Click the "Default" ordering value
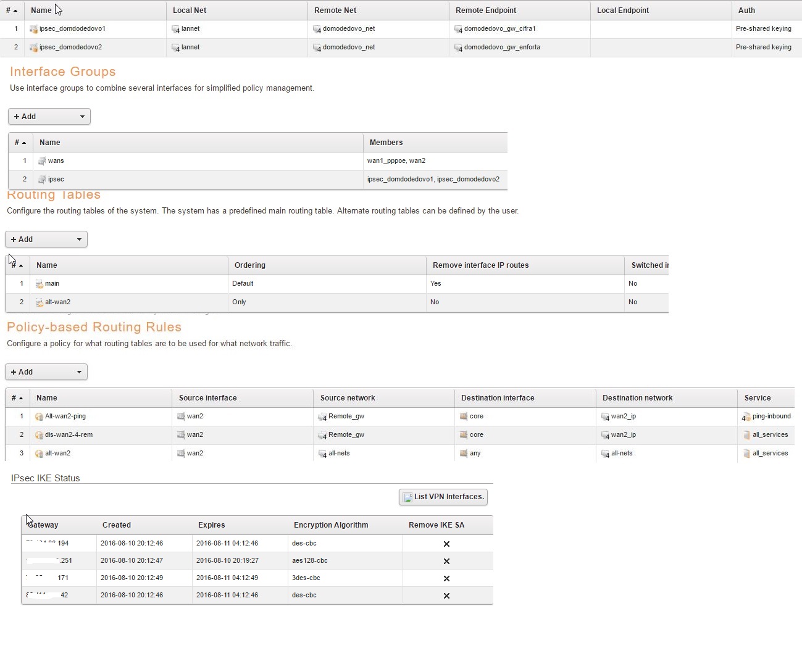 pos(243,284)
